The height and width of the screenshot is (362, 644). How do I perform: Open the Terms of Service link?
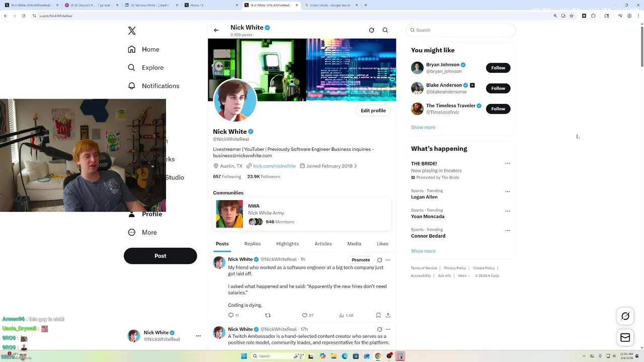[424, 268]
